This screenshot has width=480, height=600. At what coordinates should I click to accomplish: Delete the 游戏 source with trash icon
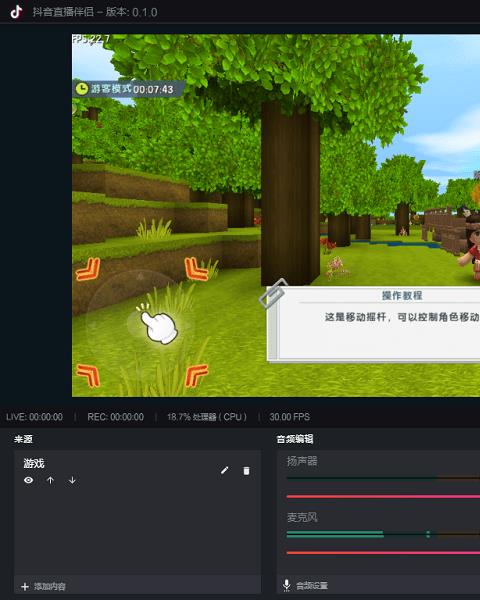click(x=246, y=471)
